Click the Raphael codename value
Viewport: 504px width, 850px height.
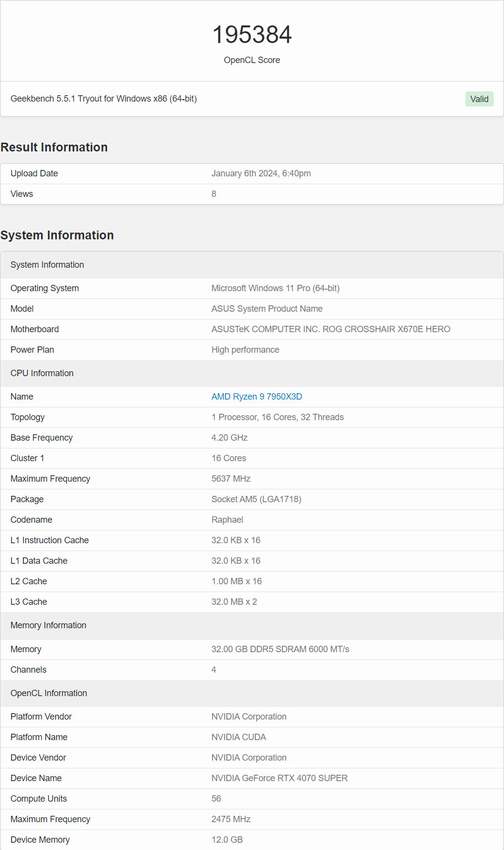[227, 520]
